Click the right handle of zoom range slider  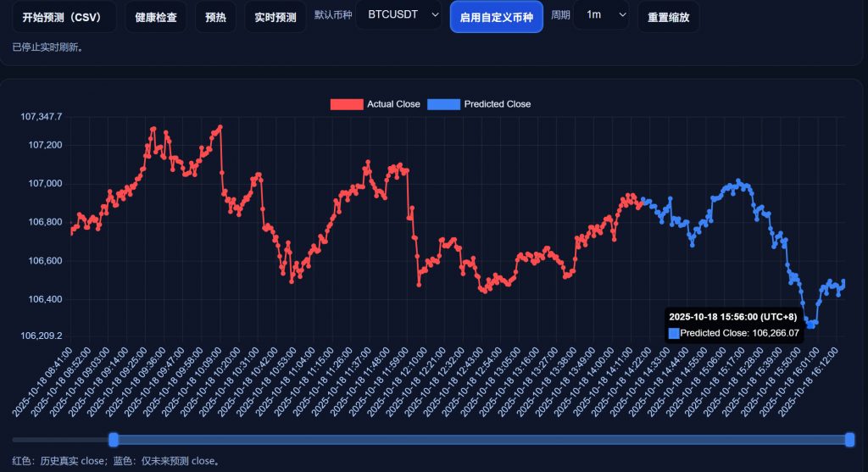click(x=850, y=439)
